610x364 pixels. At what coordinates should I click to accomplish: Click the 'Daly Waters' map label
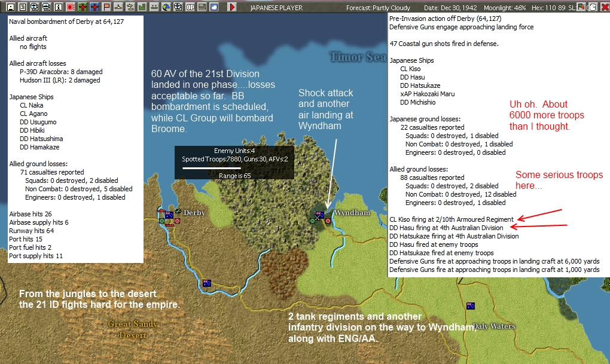coord(494,326)
